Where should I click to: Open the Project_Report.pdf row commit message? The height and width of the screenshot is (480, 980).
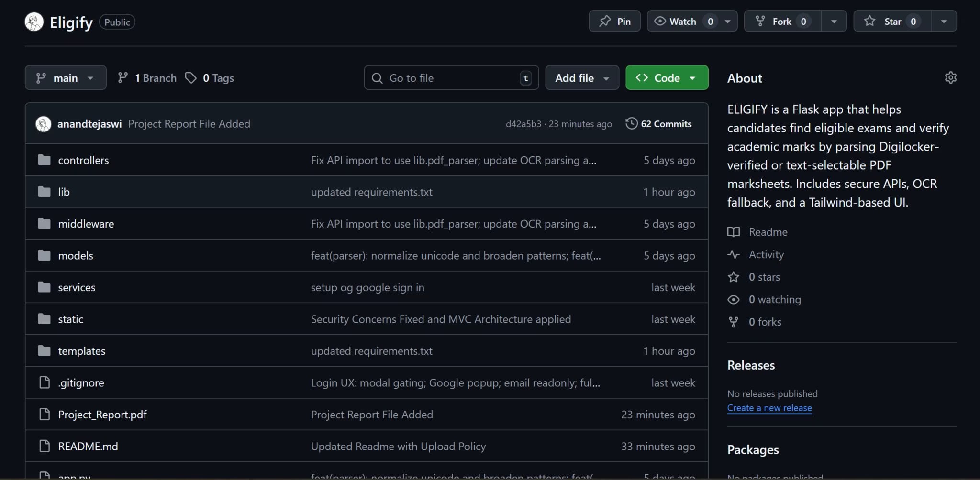point(372,415)
